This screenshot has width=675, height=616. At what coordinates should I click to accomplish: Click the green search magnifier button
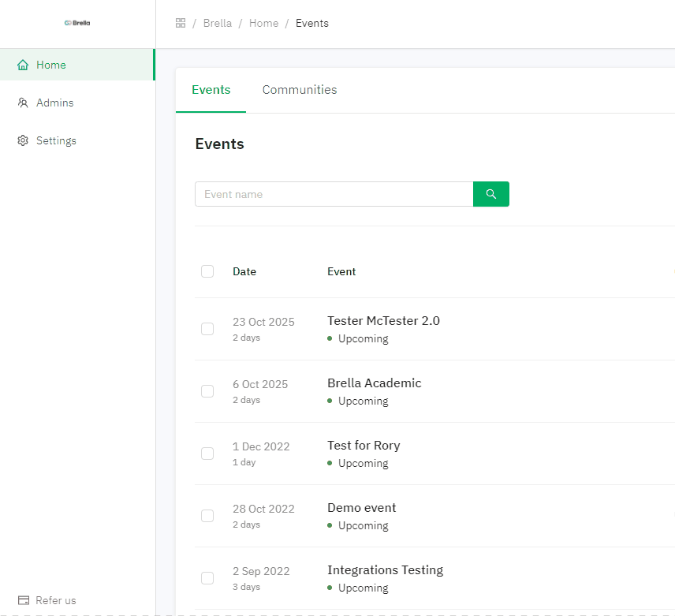click(x=491, y=194)
